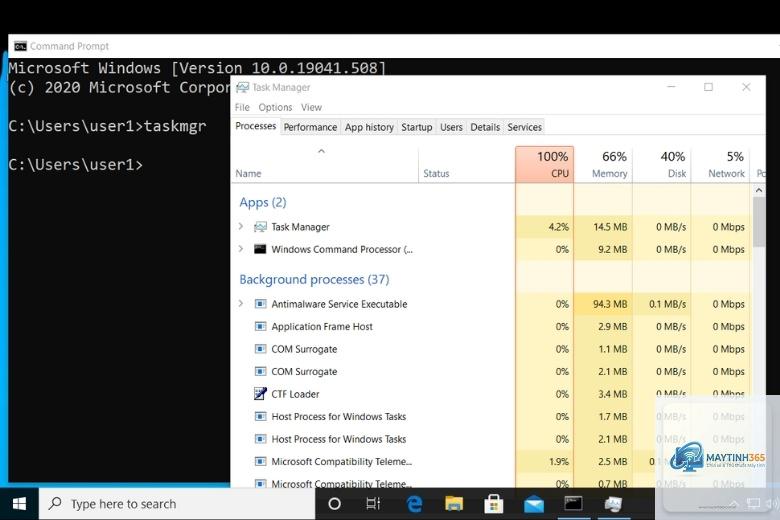Click the '1.9%' CPU value of Telemetry row
The height and width of the screenshot is (520, 780).
(559, 462)
